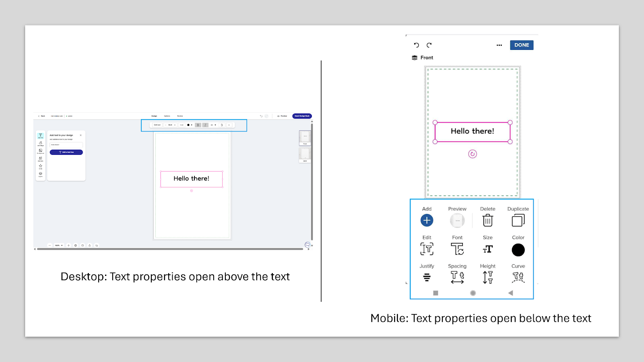Image resolution: width=644 pixels, height=362 pixels.
Task: Switch to the Review tab on desktop
Action: [180, 116]
